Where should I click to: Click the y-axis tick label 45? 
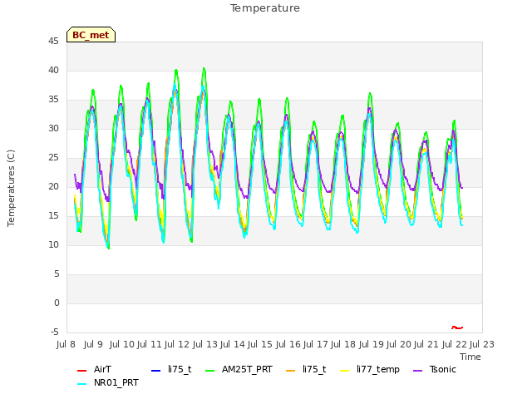tap(53, 41)
